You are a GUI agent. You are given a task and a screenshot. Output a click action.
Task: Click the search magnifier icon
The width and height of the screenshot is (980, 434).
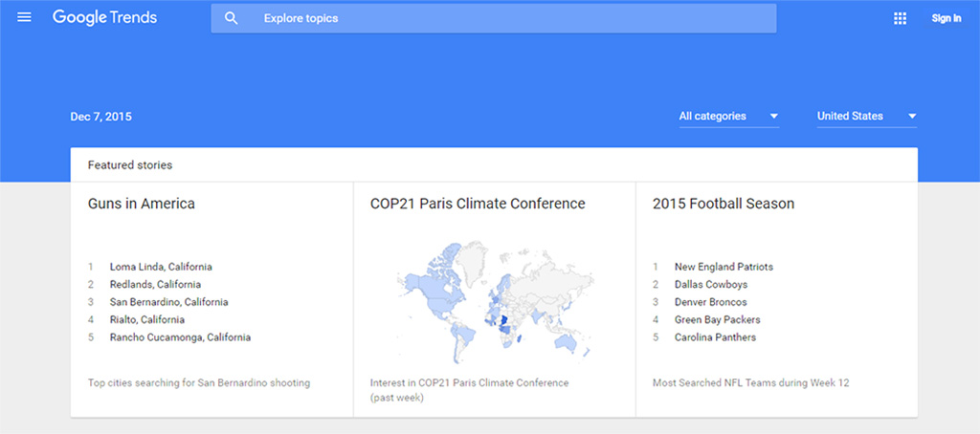point(231,18)
